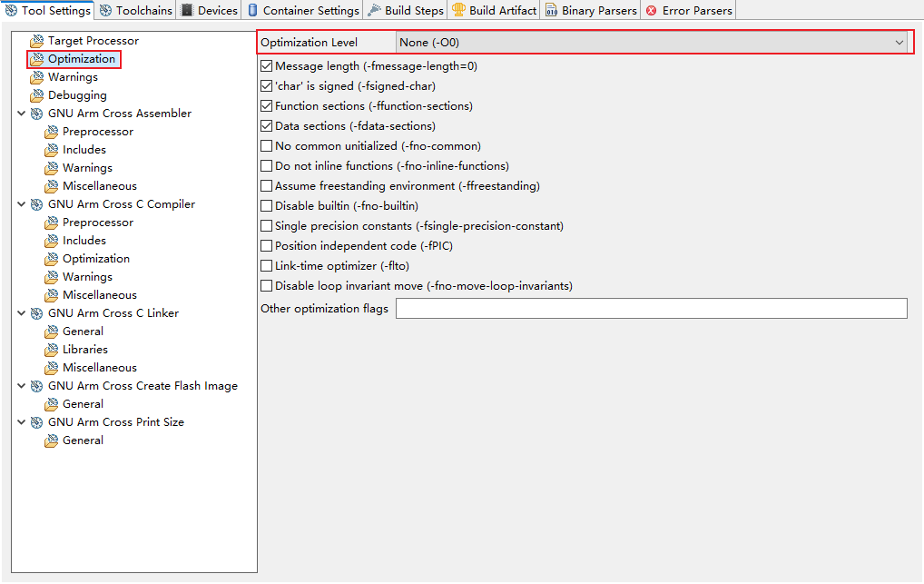
Task: Select Preprocessor under Cross Assembler
Action: 98,132
